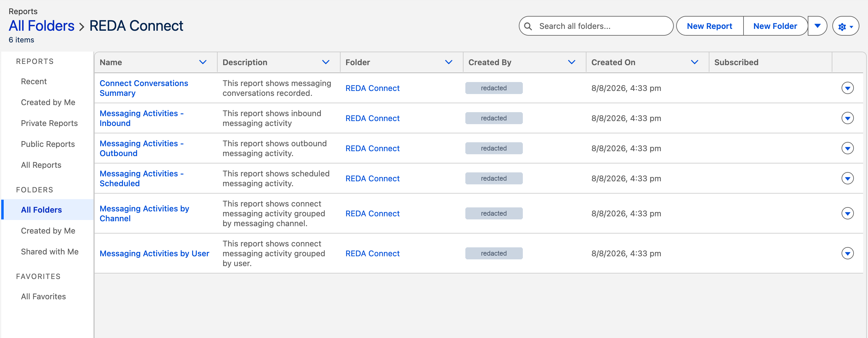Image resolution: width=868 pixels, height=338 pixels.
Task: Click REDA Connect folder link in by User row
Action: 372,253
